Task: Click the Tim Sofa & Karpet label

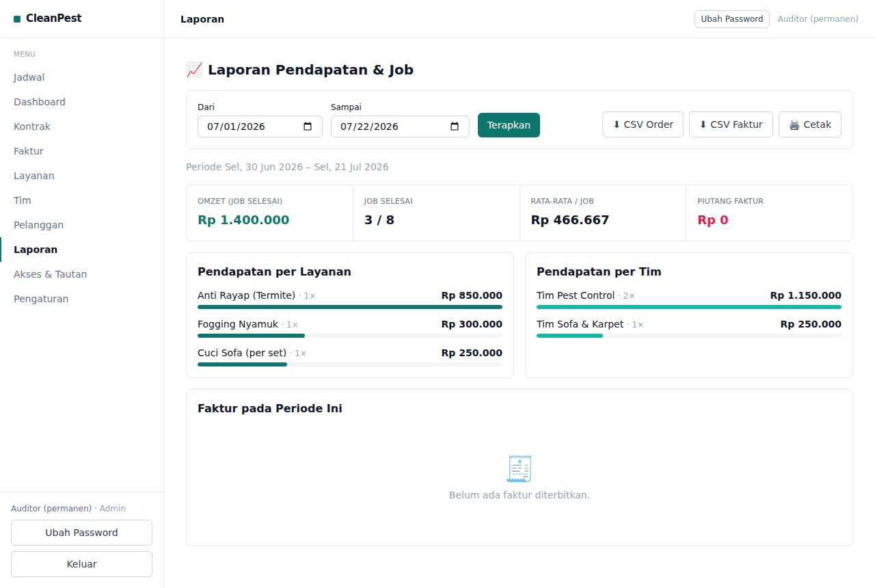Action: coord(580,324)
